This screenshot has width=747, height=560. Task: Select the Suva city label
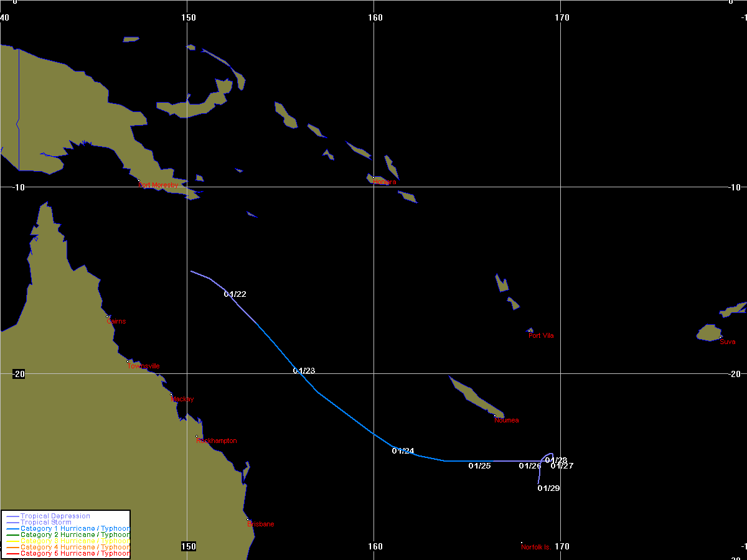pos(727,342)
